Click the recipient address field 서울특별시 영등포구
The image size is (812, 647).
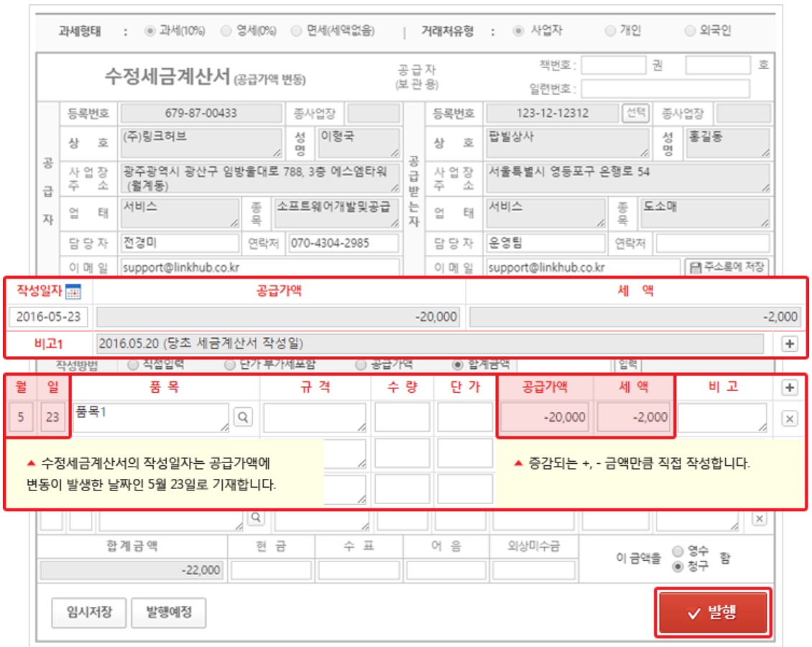[x=627, y=177]
